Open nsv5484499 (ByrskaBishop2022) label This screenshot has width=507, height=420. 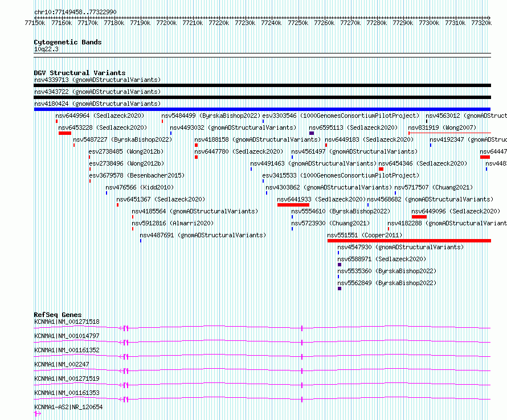point(211,116)
